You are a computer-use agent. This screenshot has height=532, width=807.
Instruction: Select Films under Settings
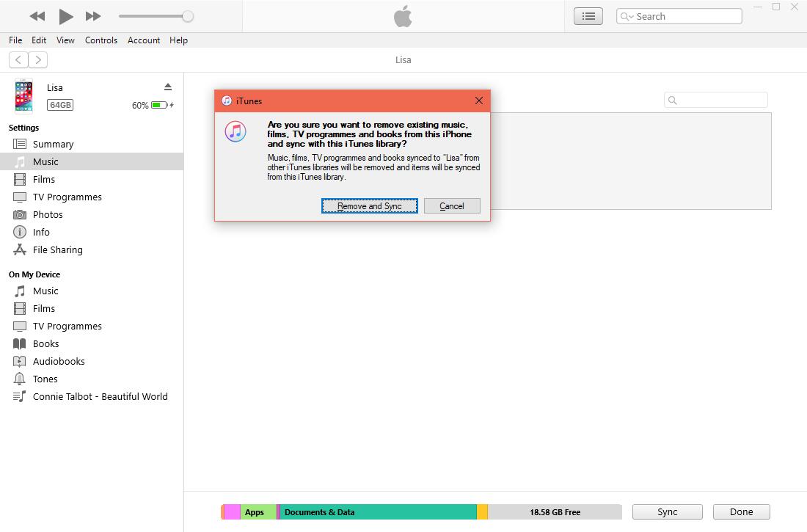(x=92, y=179)
